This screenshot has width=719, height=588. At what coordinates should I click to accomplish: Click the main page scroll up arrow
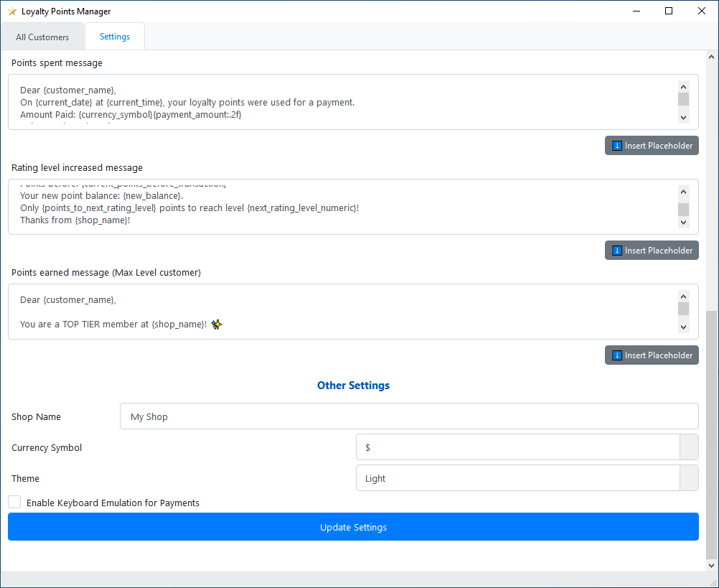[x=711, y=57]
